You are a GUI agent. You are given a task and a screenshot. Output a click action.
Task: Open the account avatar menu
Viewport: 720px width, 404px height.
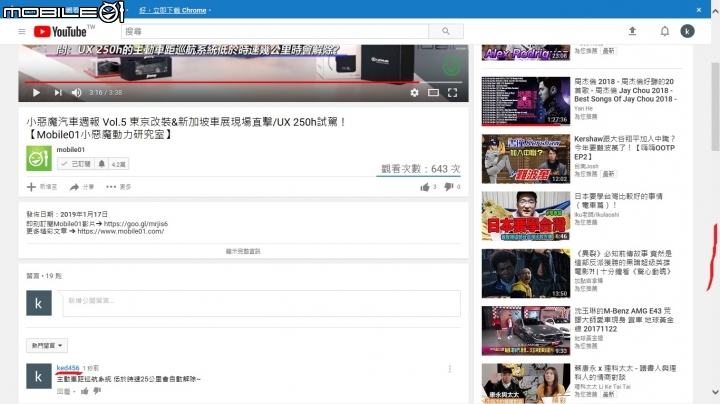(687, 31)
